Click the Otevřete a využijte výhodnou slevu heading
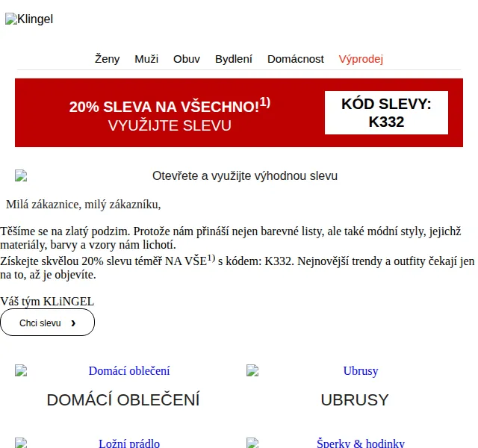 pyautogui.click(x=245, y=176)
